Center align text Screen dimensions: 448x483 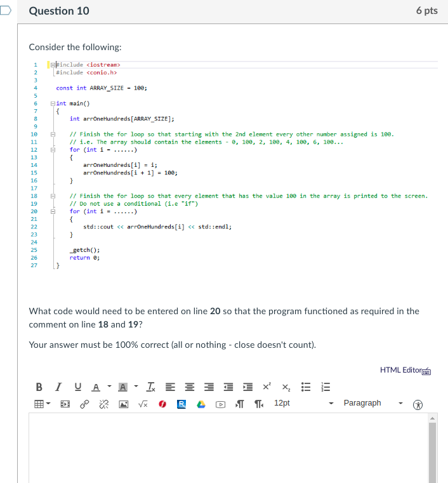tap(190, 387)
